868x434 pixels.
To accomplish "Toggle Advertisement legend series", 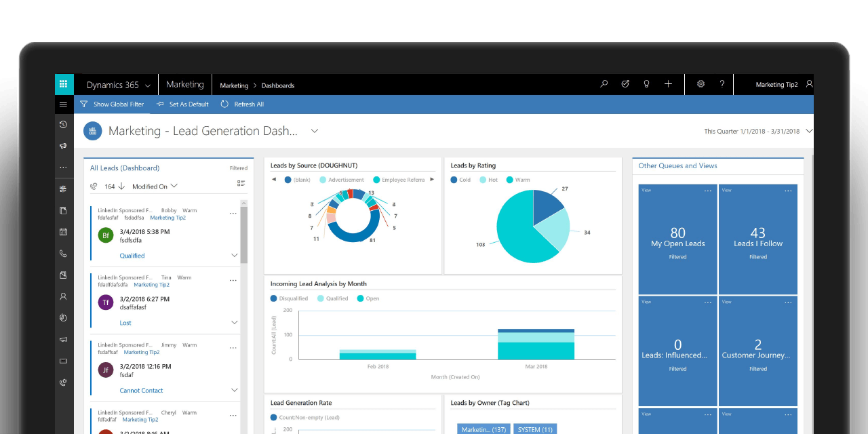I will (x=341, y=180).
